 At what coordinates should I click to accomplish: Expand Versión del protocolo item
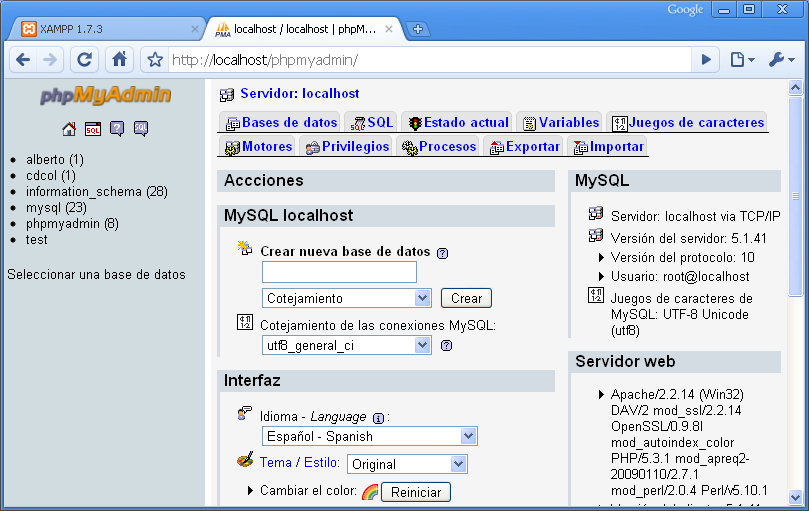click(x=601, y=257)
